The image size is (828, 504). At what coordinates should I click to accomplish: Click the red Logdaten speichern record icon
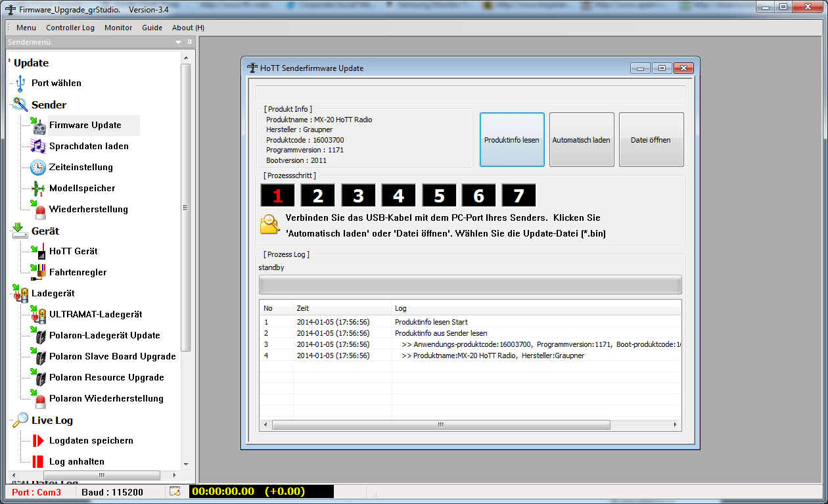pyautogui.click(x=38, y=441)
